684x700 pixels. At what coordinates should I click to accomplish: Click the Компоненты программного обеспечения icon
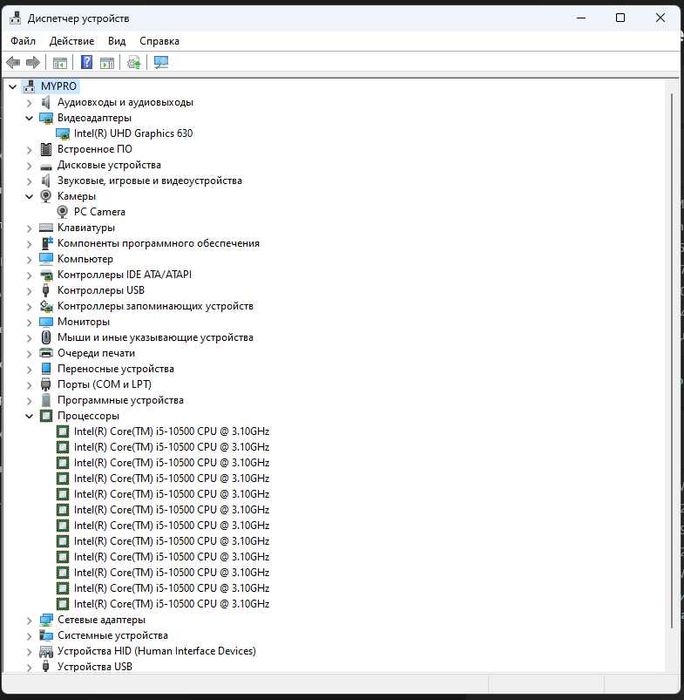(46, 243)
